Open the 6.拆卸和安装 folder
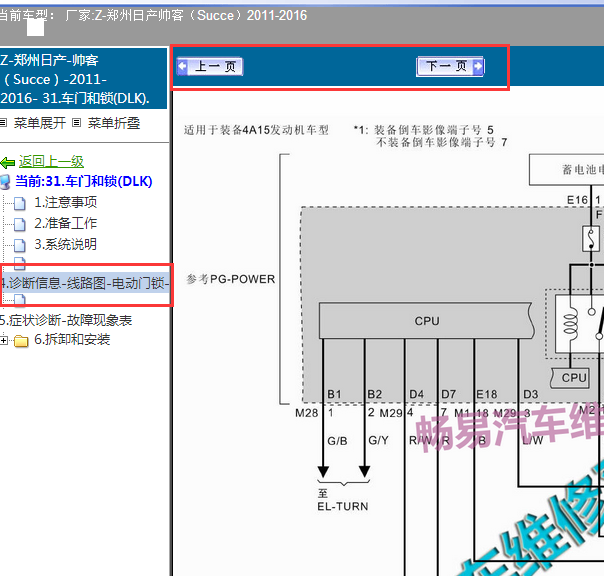The height and width of the screenshot is (576, 604). [x=72, y=339]
